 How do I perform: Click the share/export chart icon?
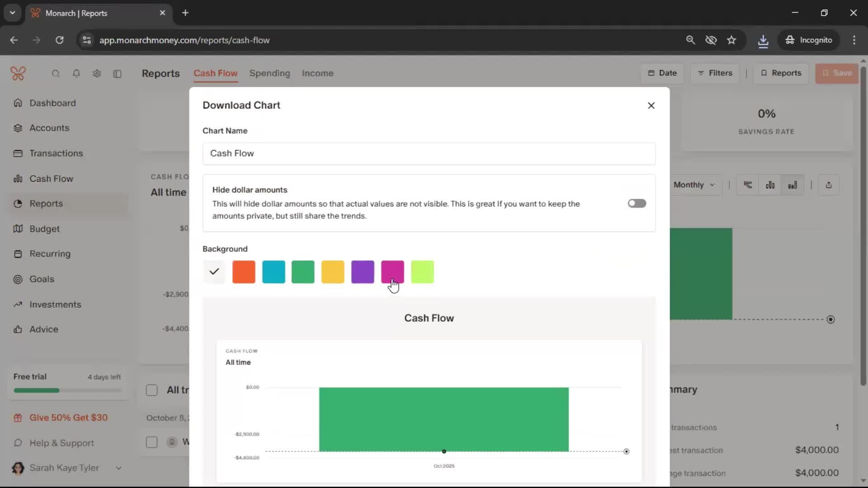click(x=828, y=185)
